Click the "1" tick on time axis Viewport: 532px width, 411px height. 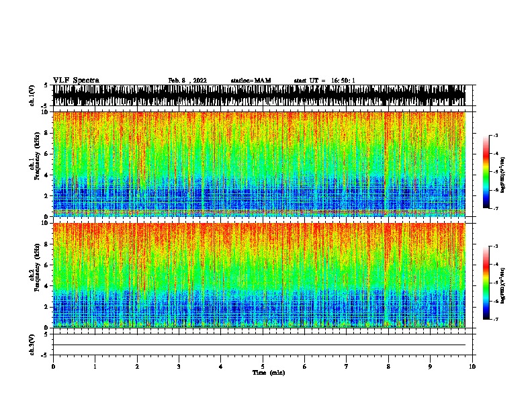tap(95, 367)
